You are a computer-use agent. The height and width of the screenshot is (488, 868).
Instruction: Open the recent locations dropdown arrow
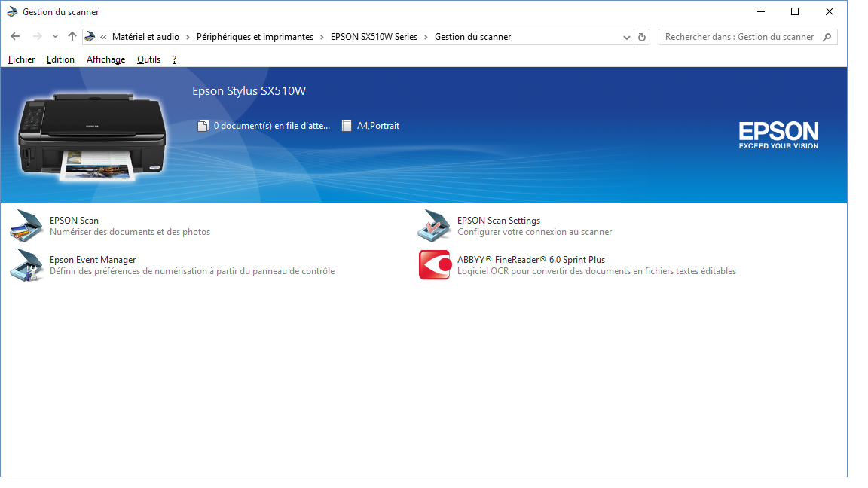click(x=55, y=37)
